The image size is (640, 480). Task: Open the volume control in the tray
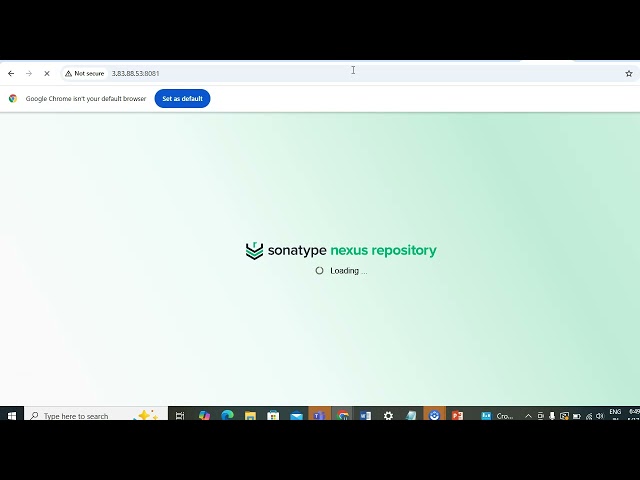coord(600,416)
